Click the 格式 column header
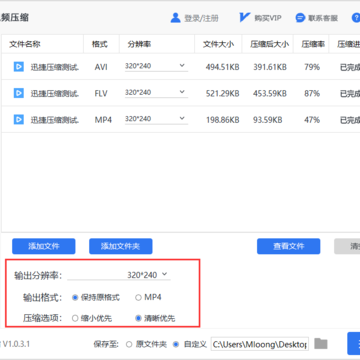Image resolution: width=360 pixels, height=360 pixels. [100, 44]
